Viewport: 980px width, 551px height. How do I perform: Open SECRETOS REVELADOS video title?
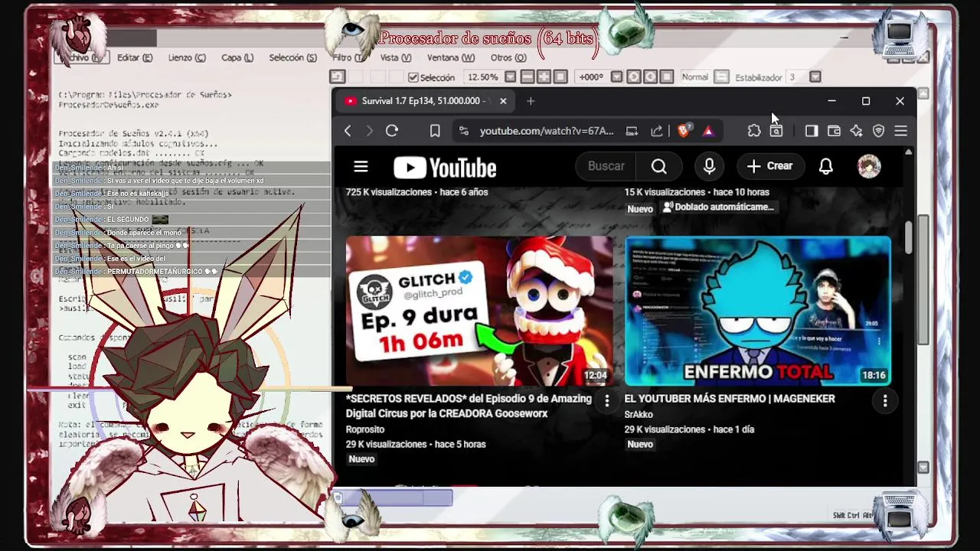tap(469, 406)
